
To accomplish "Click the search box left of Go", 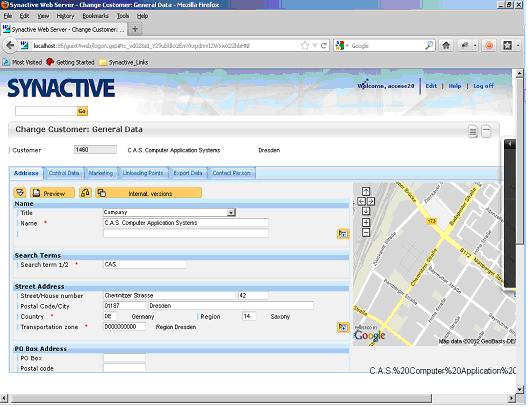I will (46, 111).
